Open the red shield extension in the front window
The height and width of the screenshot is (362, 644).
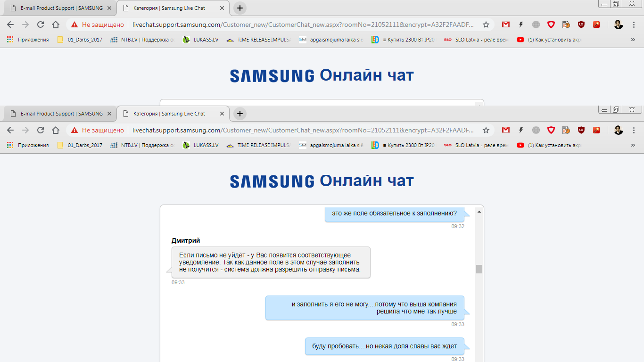(551, 130)
